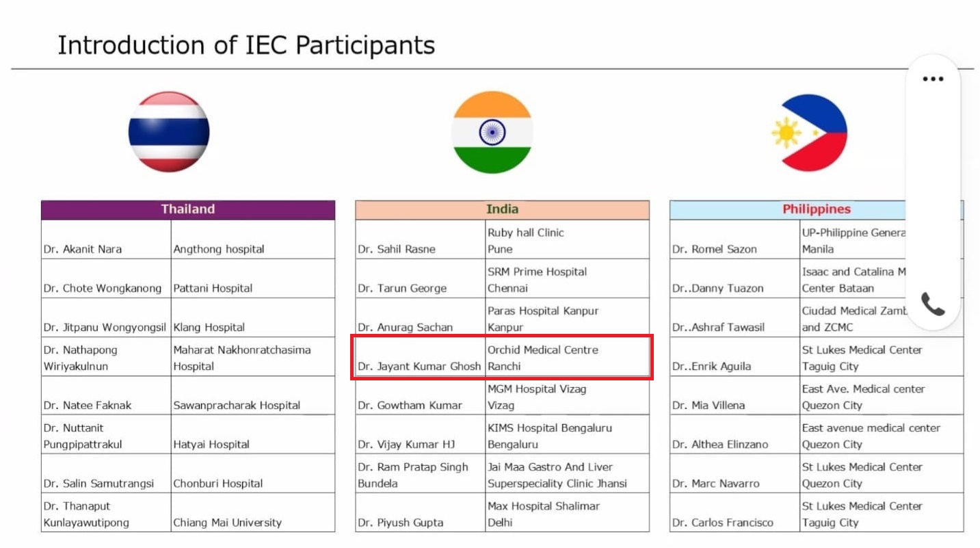Click the Pattani Hospital cell
This screenshot has height=548, width=980.
click(252, 279)
